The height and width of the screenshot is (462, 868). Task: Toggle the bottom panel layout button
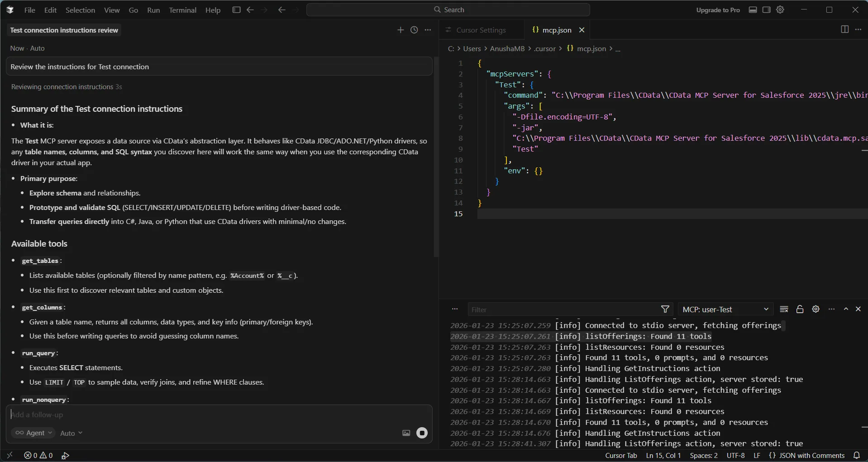click(753, 10)
